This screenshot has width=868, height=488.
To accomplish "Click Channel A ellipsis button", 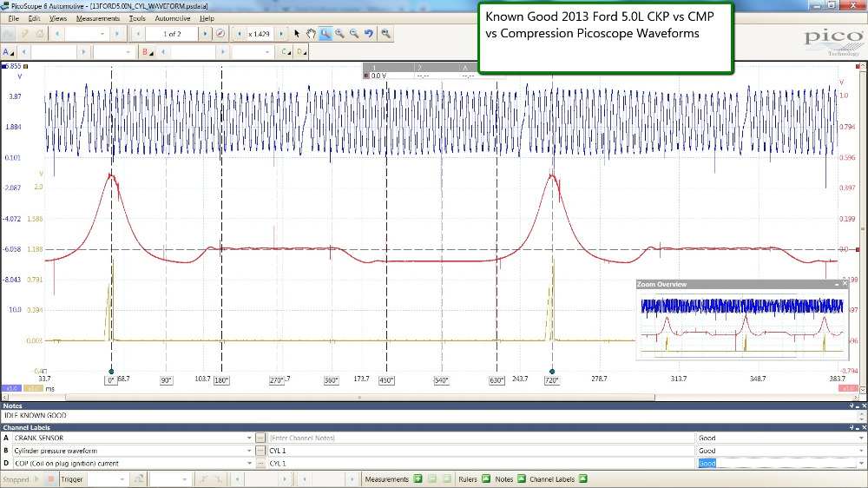I will [260, 439].
